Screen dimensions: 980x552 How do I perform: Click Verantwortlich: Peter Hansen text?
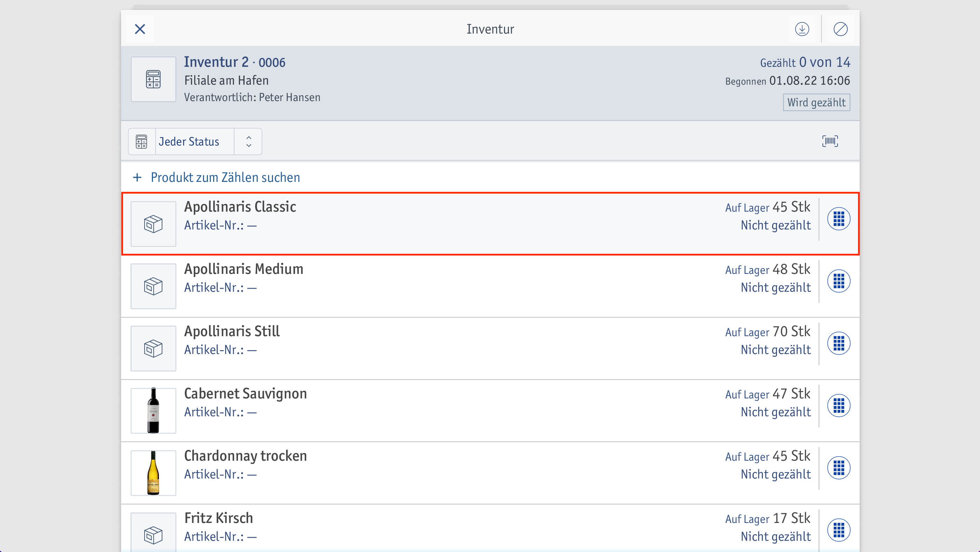click(x=252, y=98)
